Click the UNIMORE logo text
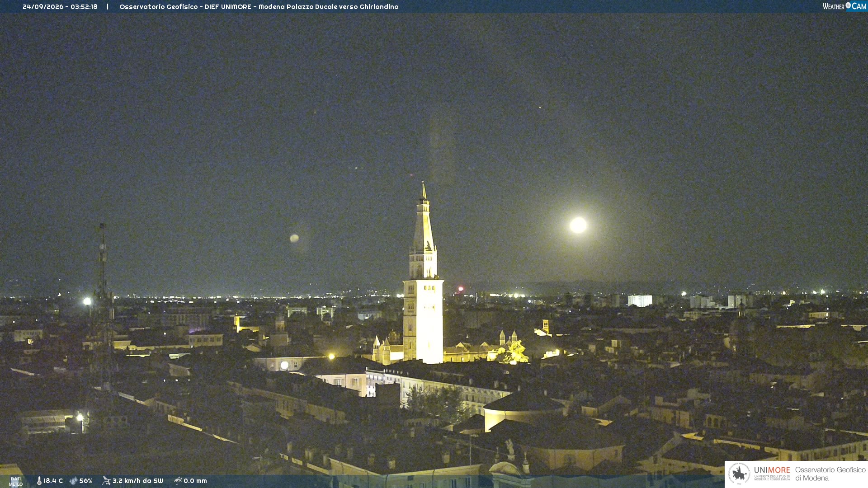The image size is (868, 488). pyautogui.click(x=772, y=470)
